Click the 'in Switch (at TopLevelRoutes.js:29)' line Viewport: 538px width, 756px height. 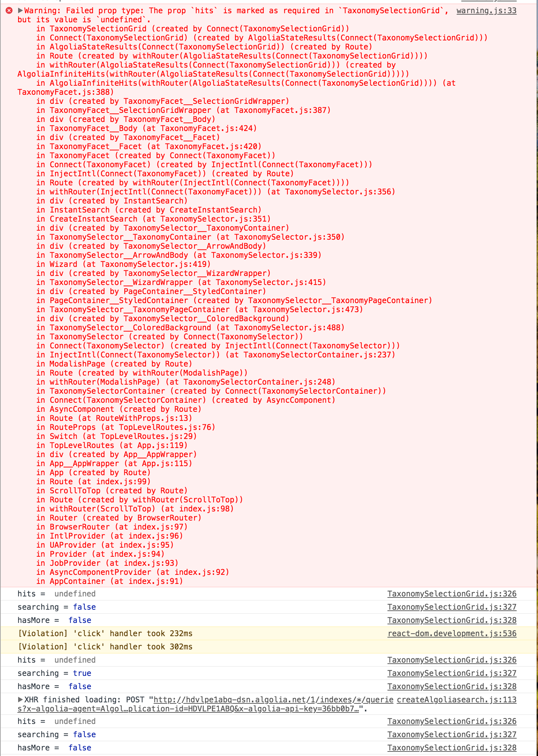pyautogui.click(x=116, y=436)
